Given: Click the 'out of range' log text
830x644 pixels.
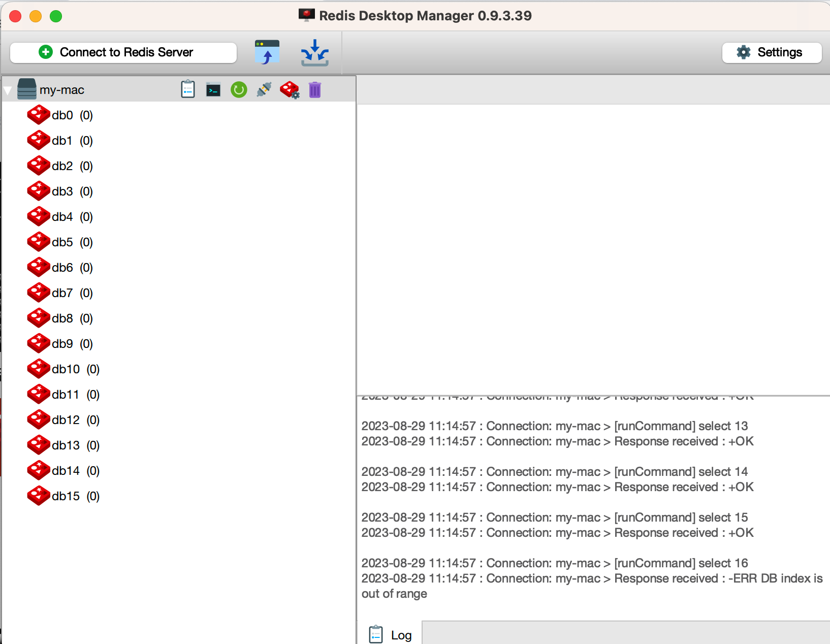Looking at the screenshot, I should coord(394,594).
